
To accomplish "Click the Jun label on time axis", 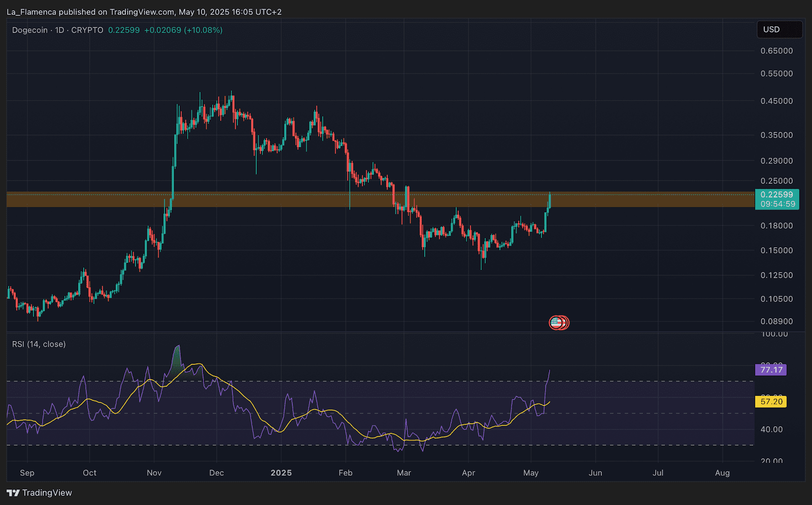I will (x=595, y=473).
